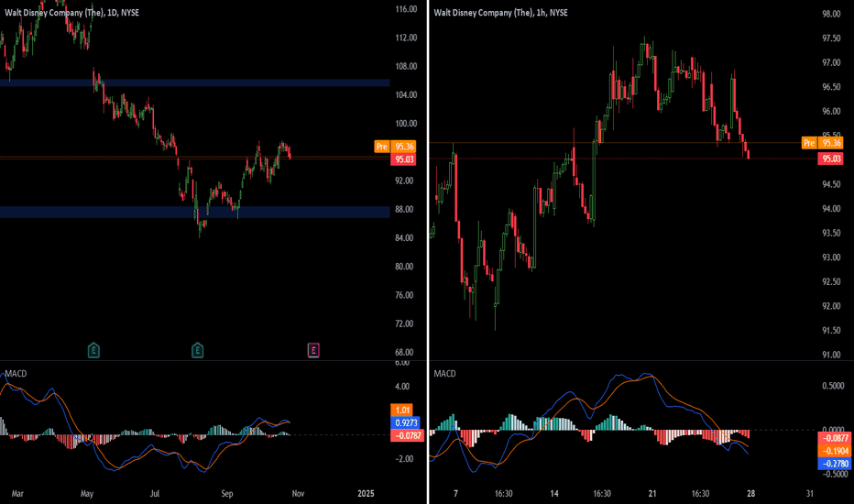
Task: Click the '28' date label on hourly axis
Action: (x=751, y=494)
